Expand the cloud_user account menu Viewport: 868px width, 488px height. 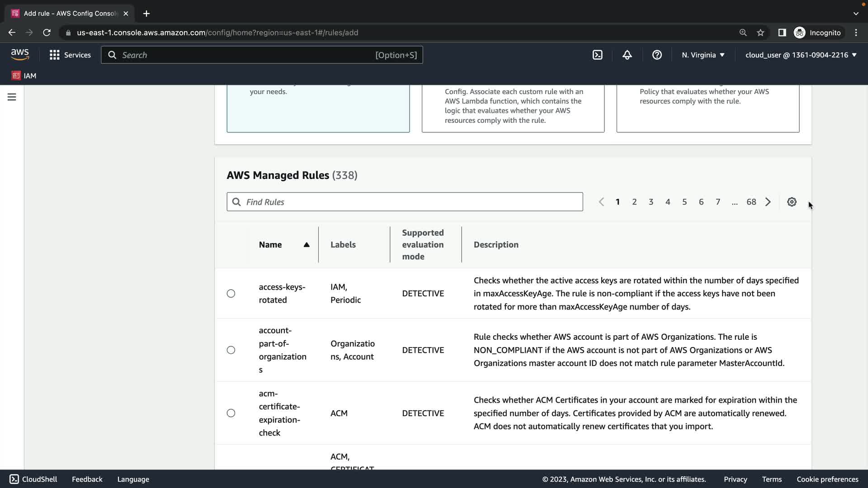click(801, 55)
